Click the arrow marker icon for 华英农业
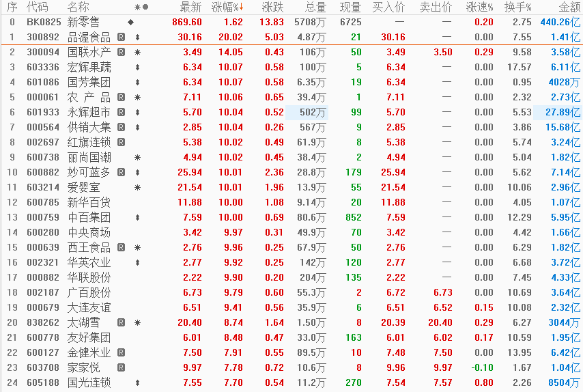The width and height of the screenshot is (583, 392). coord(138,262)
